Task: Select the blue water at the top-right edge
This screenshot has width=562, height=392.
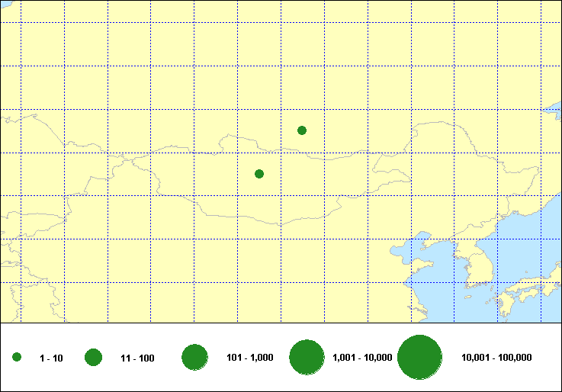Action: pos(554,114)
